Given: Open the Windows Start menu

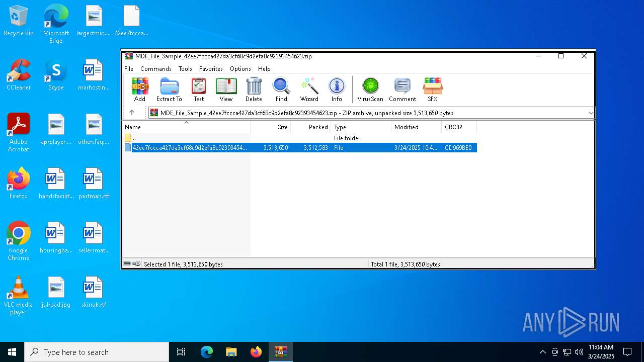Looking at the screenshot, I should pos(12,352).
